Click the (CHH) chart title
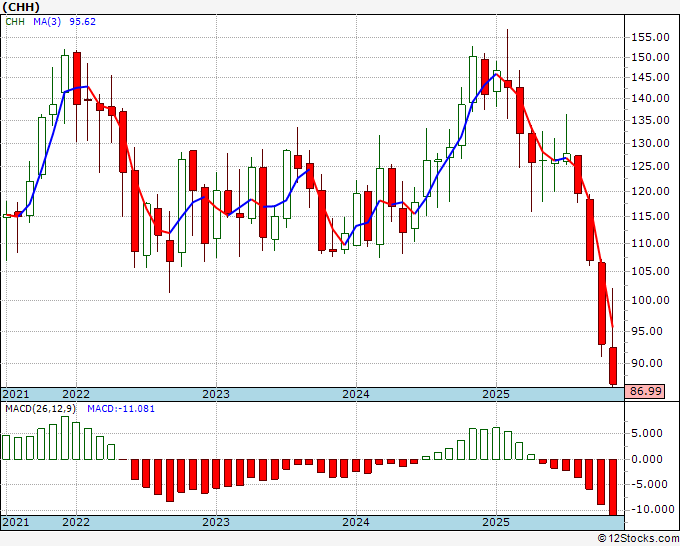 pos(21,7)
